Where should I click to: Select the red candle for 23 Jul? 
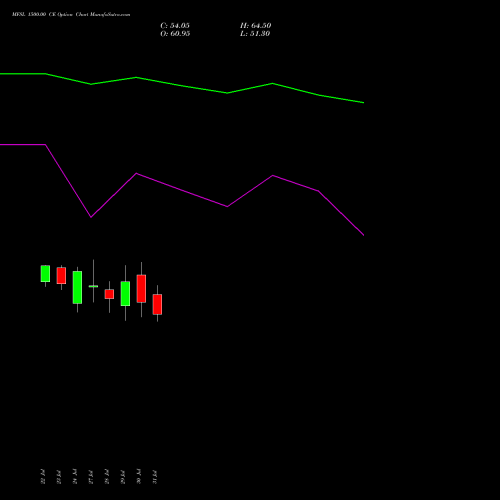(61, 276)
